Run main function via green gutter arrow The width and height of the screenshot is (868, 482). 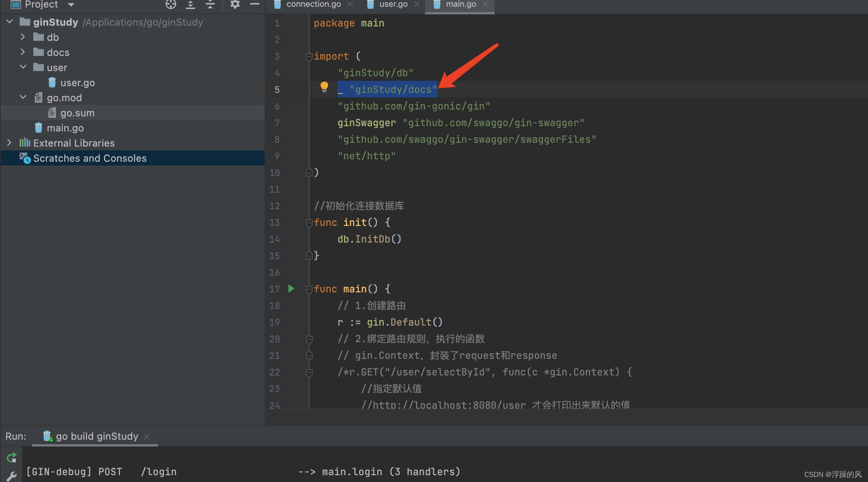coord(291,289)
